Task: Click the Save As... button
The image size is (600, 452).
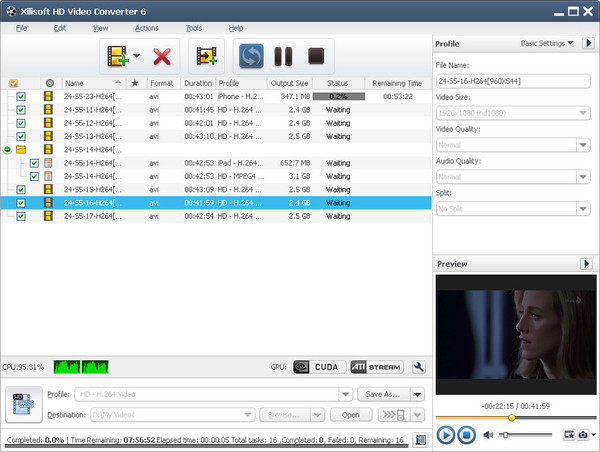Action: (x=384, y=394)
